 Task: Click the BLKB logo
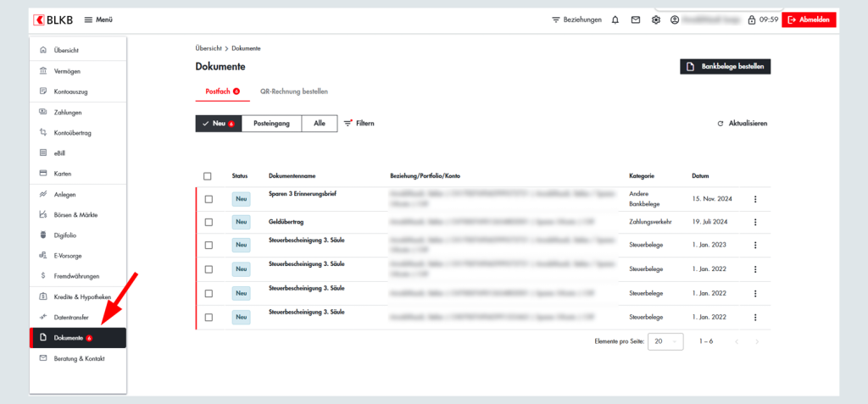coord(53,19)
